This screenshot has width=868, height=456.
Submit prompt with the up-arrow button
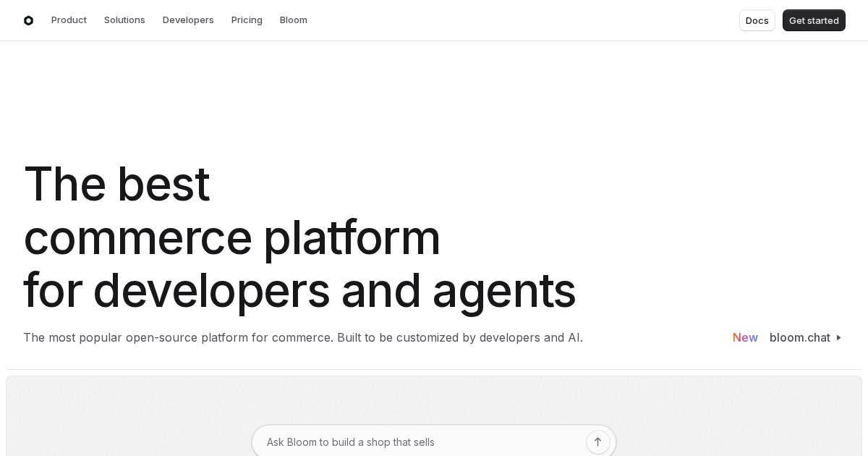pyautogui.click(x=597, y=442)
